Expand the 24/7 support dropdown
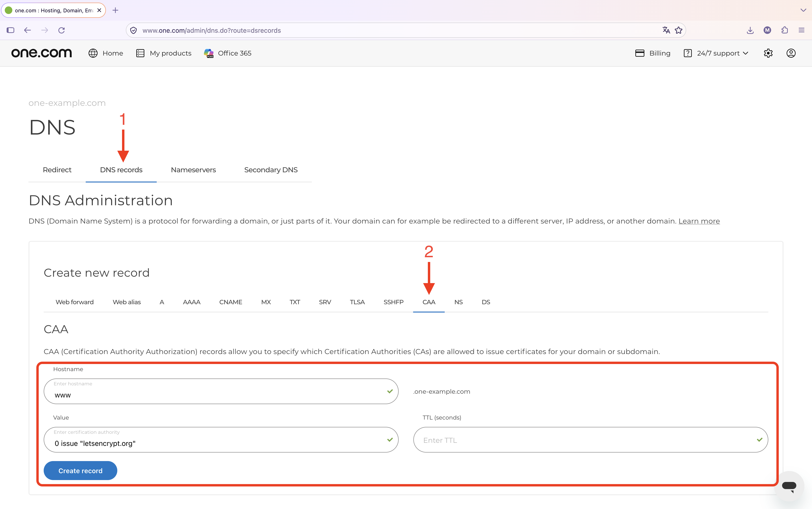 (716, 53)
